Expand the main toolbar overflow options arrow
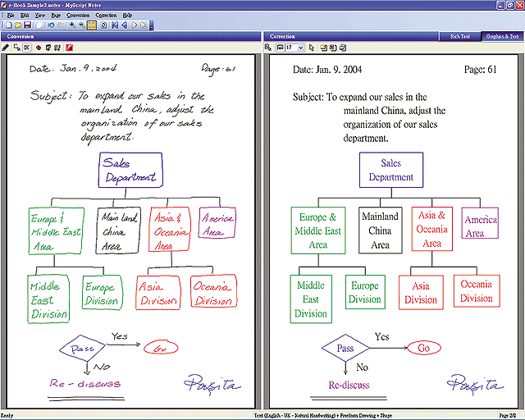This screenshot has width=525, height=420. click(151, 25)
